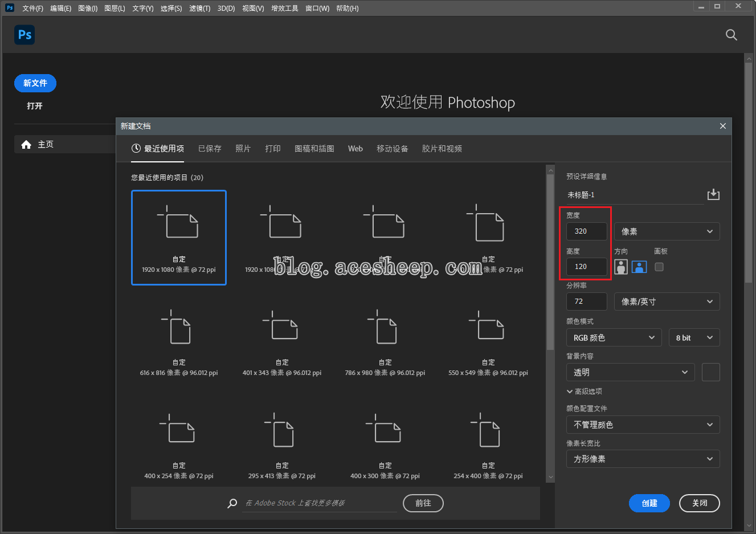Screen dimensions: 756x534
Task: Switch to the 已保存 tab
Action: [x=210, y=149]
